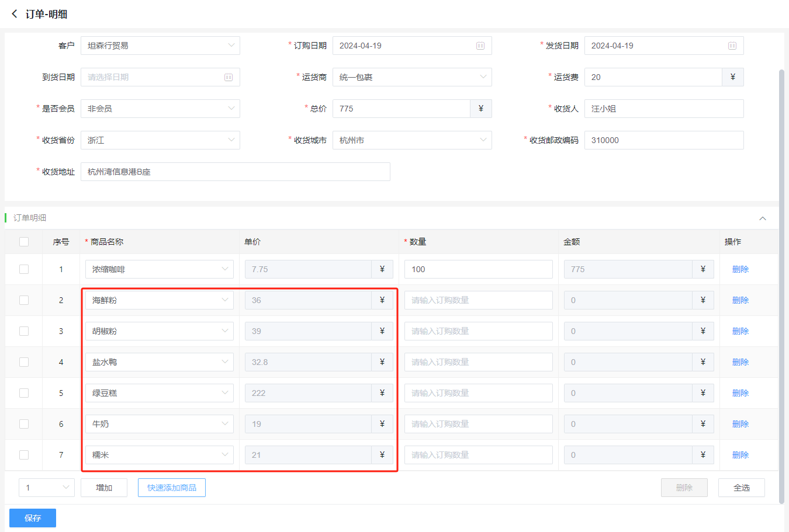Open the 发货日期 calendar icon

[x=732, y=46]
